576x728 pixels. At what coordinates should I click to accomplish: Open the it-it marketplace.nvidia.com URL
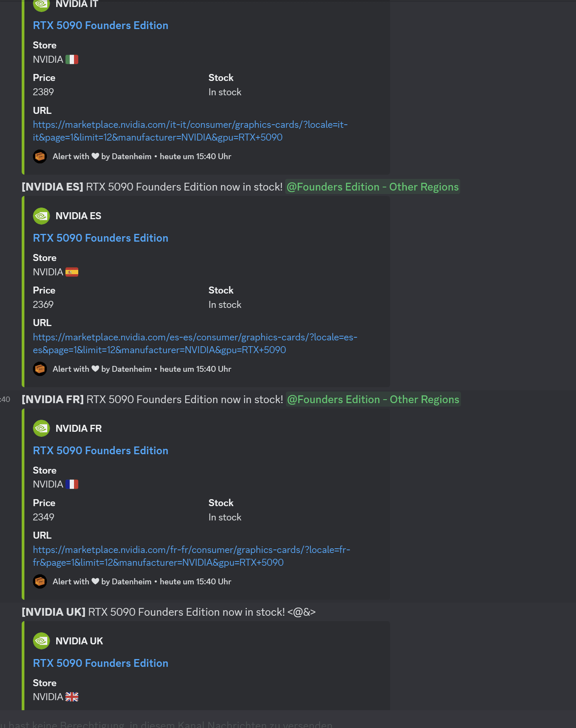190,131
